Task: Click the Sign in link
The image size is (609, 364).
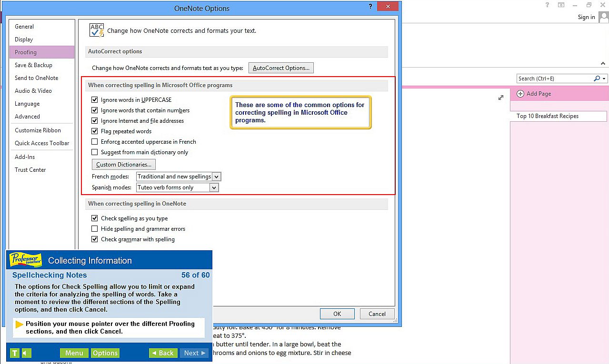Action: 586,17
